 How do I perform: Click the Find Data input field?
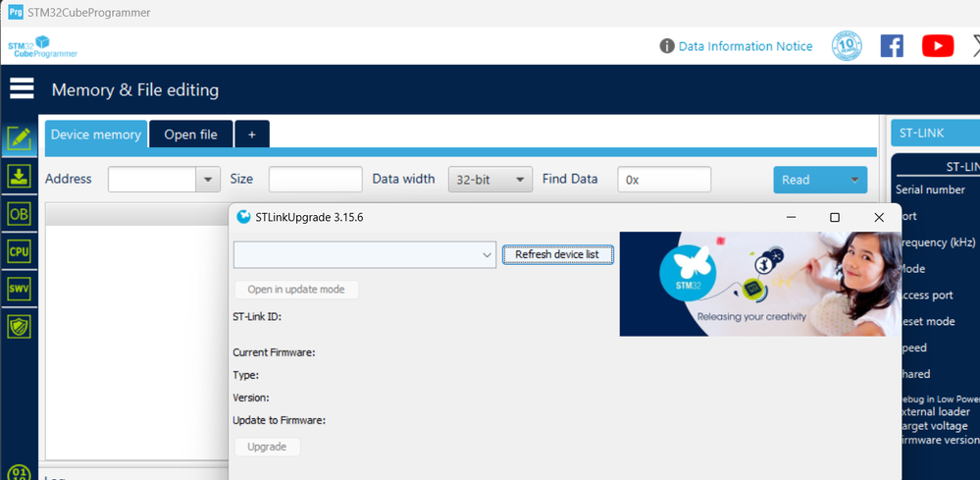[x=664, y=180]
